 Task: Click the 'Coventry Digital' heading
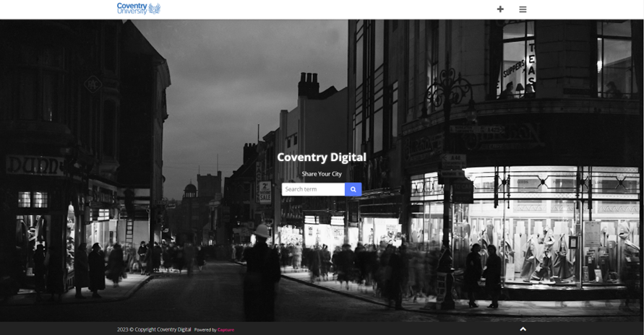[x=322, y=157]
